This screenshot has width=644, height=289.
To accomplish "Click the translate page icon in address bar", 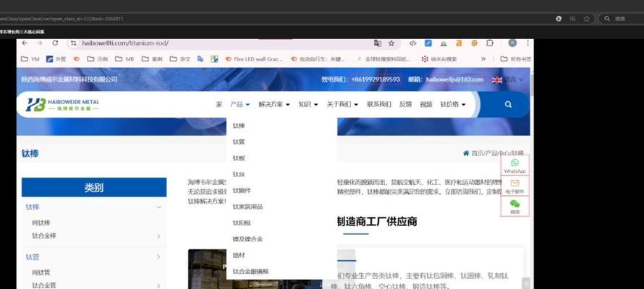I will pyautogui.click(x=378, y=43).
